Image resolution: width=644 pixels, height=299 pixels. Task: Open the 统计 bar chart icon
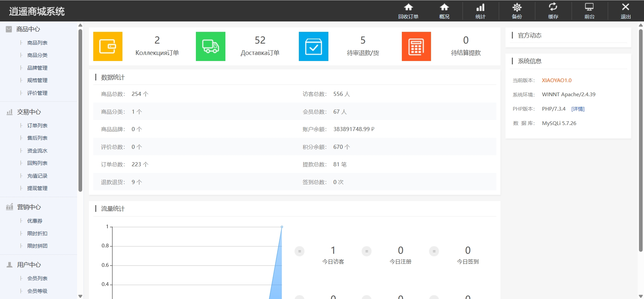pos(480,7)
